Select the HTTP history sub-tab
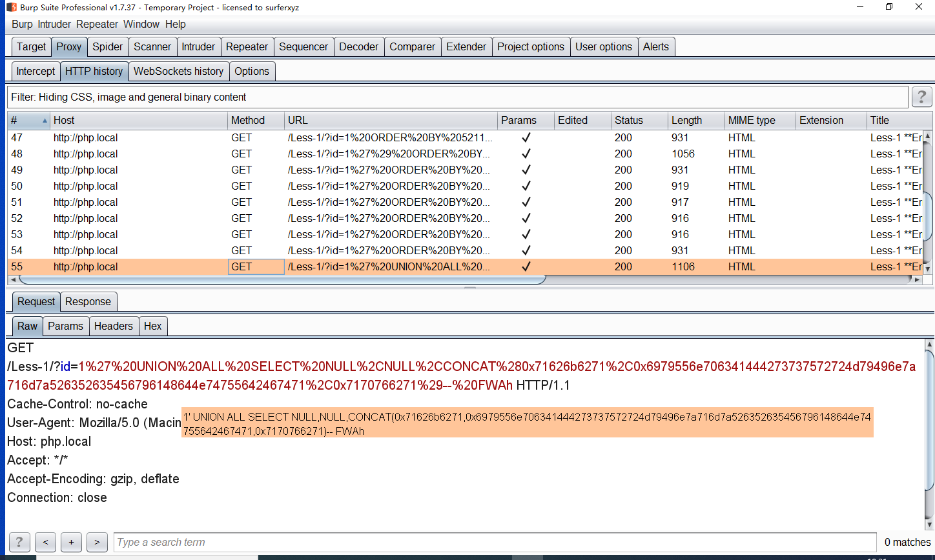Image resolution: width=935 pixels, height=560 pixels. tap(94, 71)
